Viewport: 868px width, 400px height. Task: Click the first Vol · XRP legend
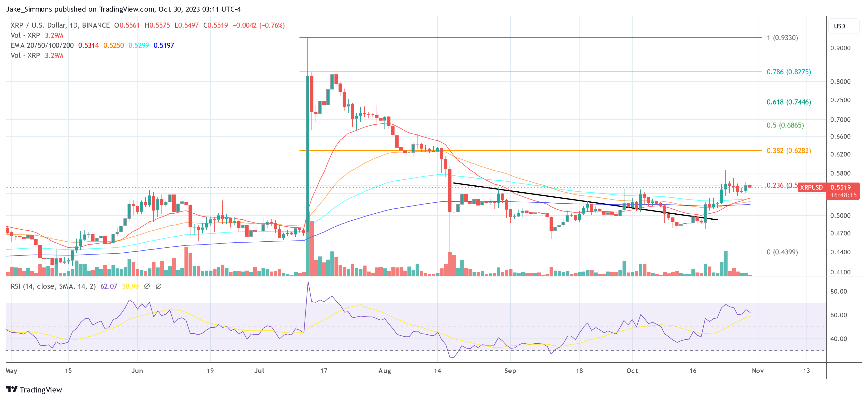pos(25,35)
